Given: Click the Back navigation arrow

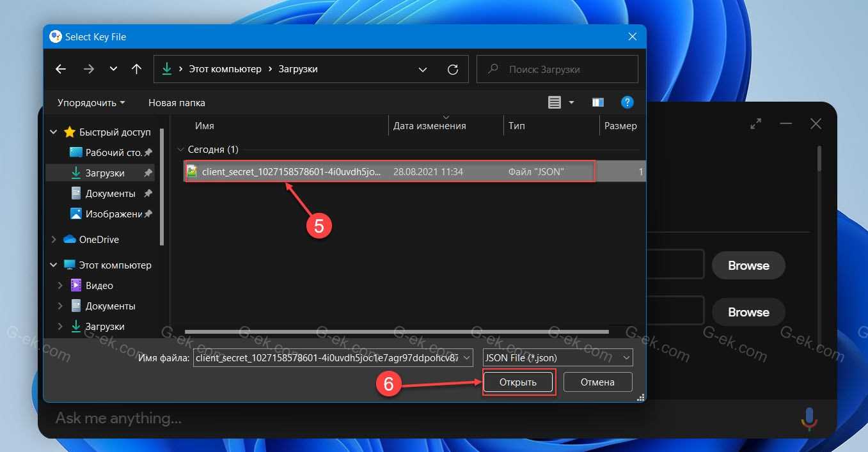Looking at the screenshot, I should pos(61,69).
